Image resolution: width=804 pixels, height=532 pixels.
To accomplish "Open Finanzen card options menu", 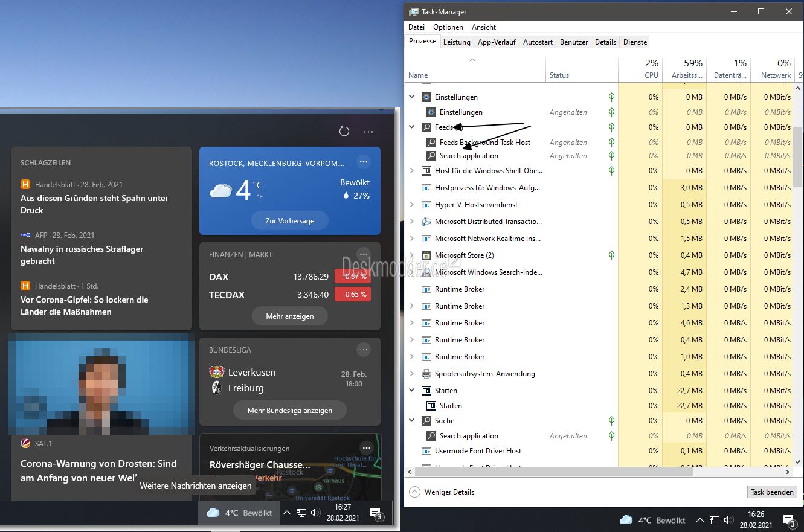I will pos(363,253).
